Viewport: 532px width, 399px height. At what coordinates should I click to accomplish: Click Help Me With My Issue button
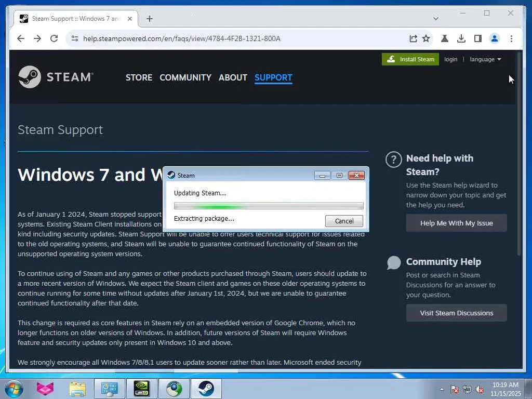456,223
